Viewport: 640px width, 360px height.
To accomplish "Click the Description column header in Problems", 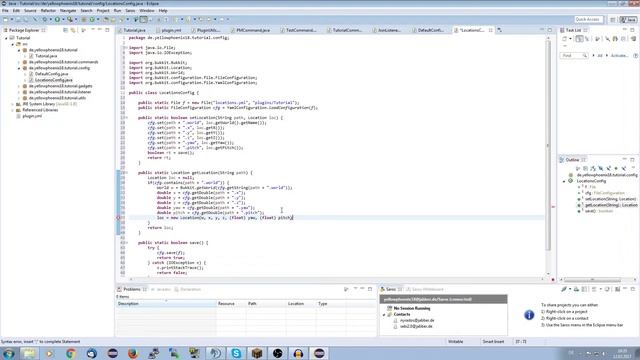I will (x=166, y=304).
